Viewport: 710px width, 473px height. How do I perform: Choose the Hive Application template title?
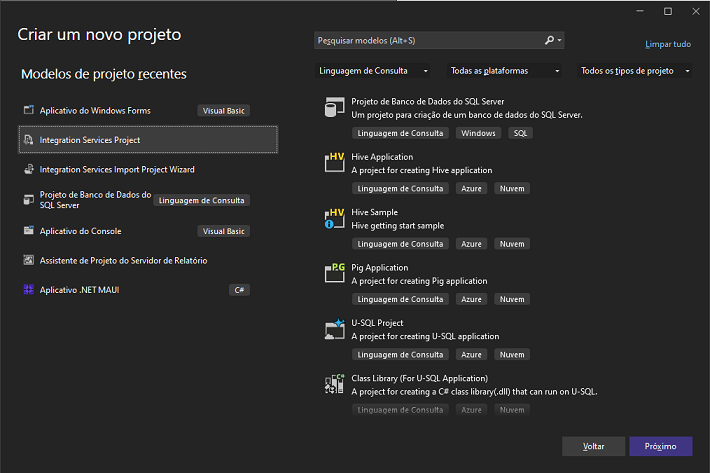382,157
